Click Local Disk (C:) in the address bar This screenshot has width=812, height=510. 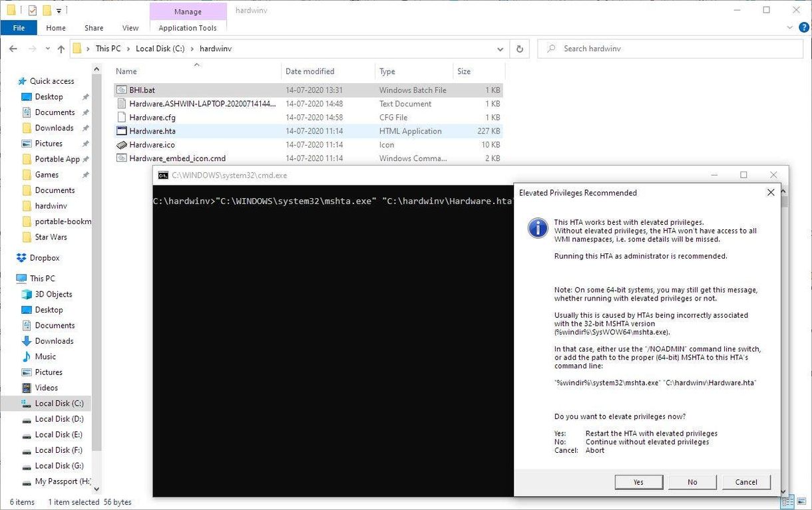click(x=160, y=49)
